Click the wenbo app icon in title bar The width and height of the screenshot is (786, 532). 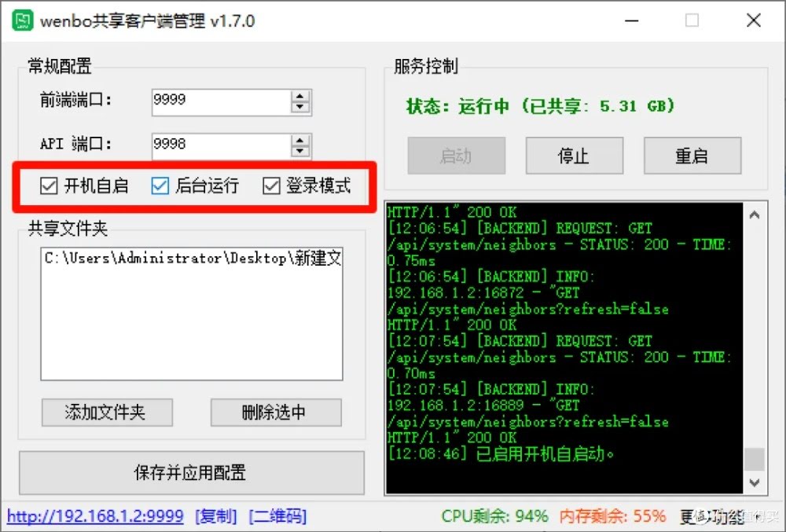(23, 20)
